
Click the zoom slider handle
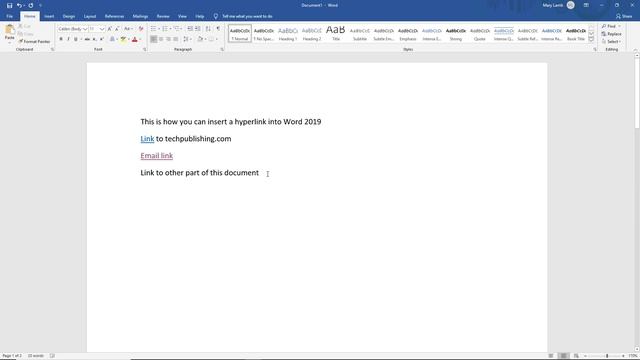607,356
